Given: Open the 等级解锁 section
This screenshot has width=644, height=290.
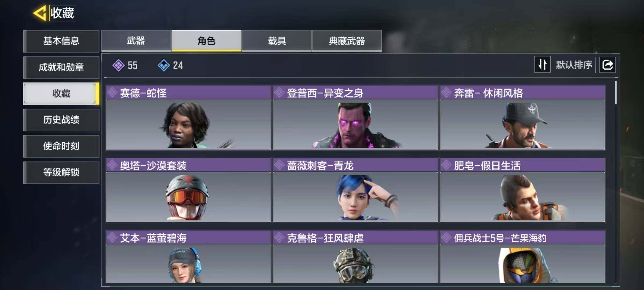Looking at the screenshot, I should tap(61, 172).
